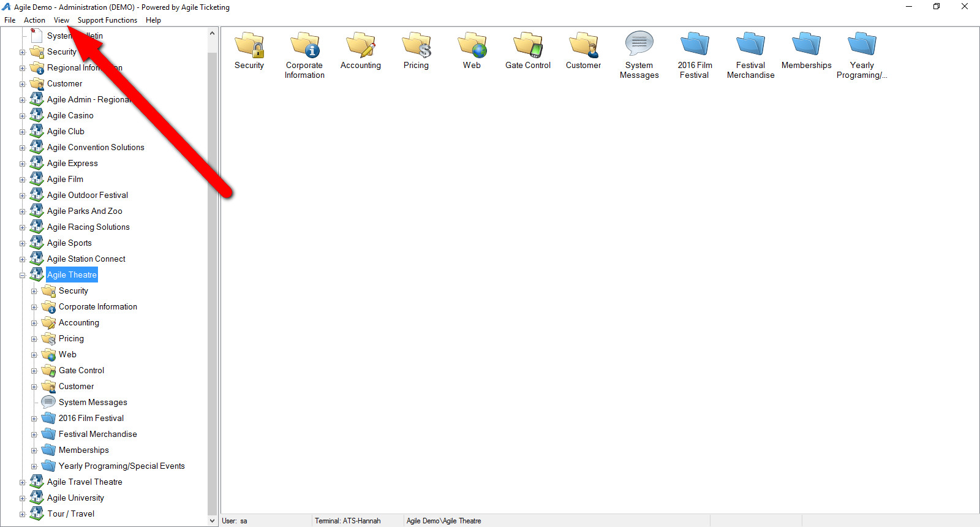Screen dimensions: 980x527
Task: Select Regional Information in tree
Action: point(85,67)
